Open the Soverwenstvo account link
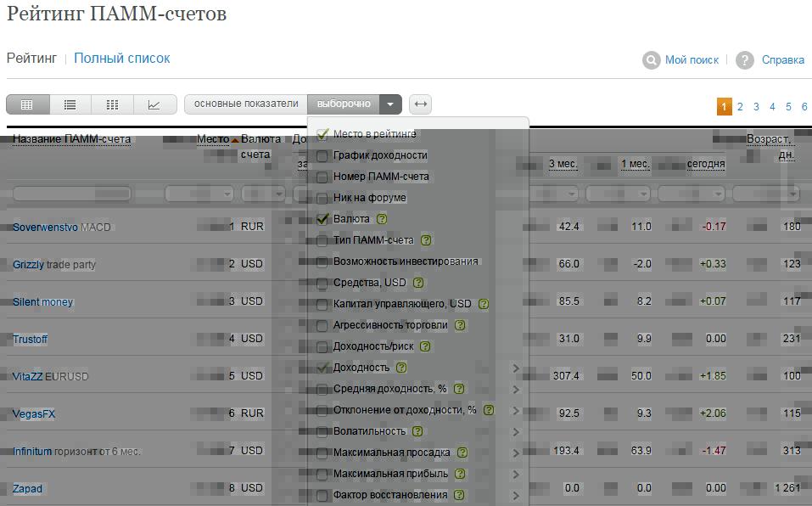The image size is (812, 506). click(45, 228)
